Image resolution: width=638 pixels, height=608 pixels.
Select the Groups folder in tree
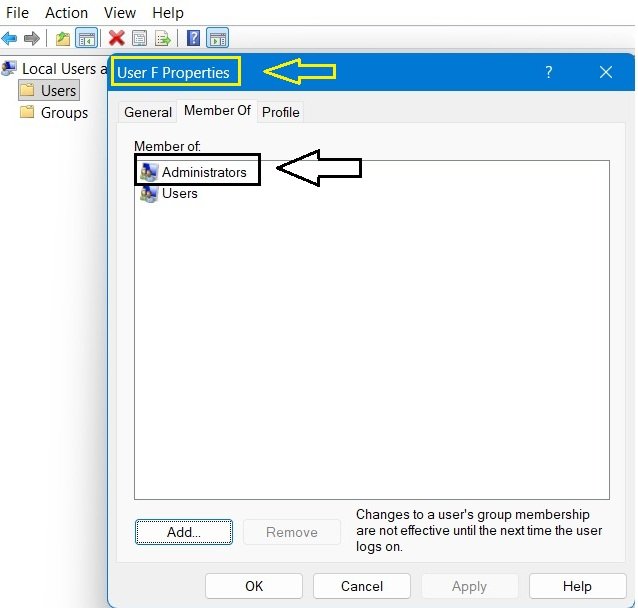pos(54,112)
